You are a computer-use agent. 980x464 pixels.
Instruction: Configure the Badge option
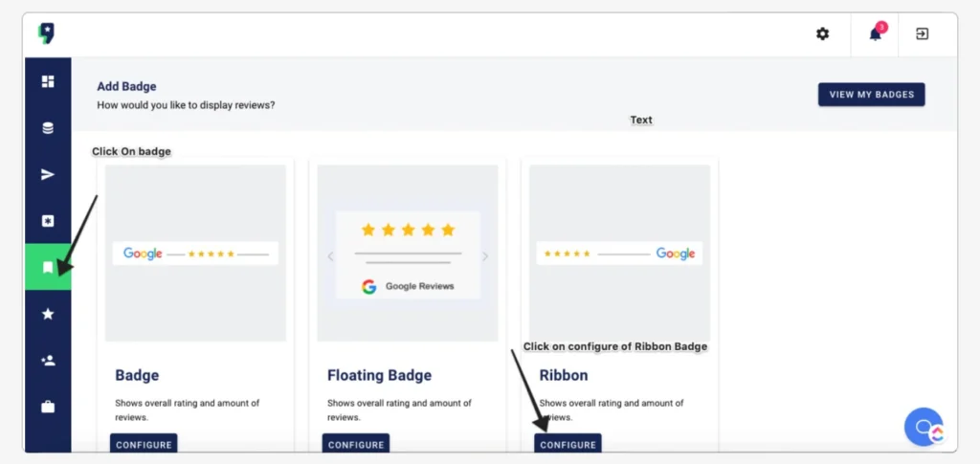pyautogui.click(x=144, y=443)
